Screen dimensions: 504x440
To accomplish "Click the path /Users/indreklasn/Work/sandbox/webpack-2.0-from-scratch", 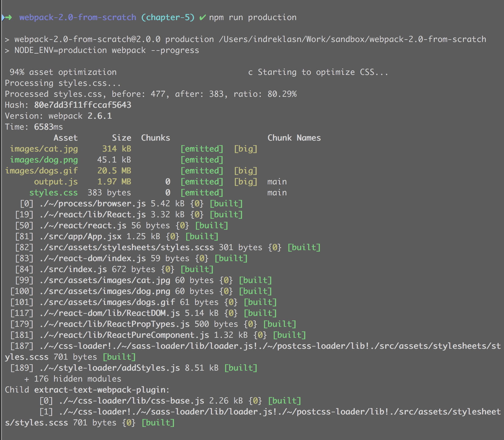I will coord(352,39).
